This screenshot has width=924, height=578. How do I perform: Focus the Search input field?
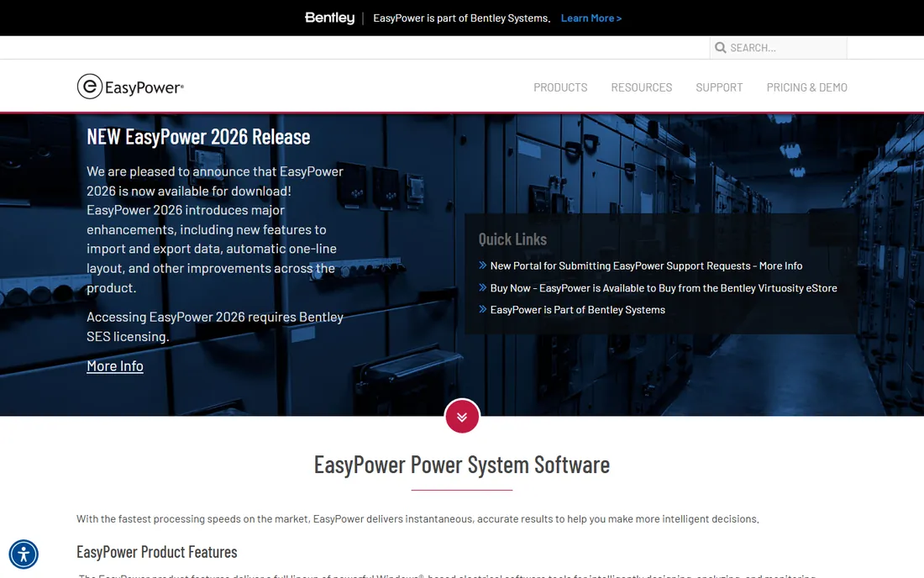(x=778, y=48)
